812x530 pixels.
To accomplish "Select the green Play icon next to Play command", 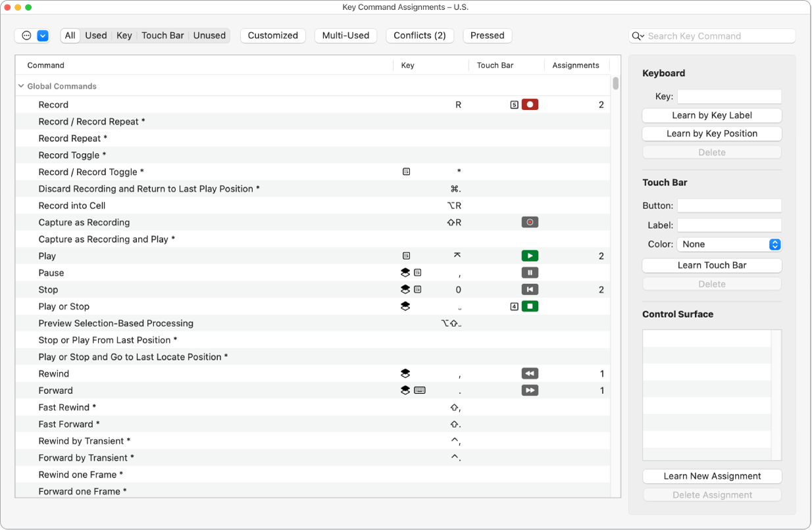I will point(530,256).
